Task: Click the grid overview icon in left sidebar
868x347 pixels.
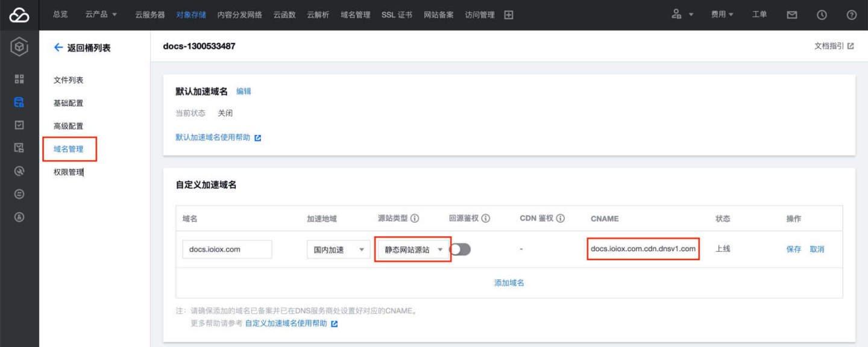Action: (x=19, y=78)
